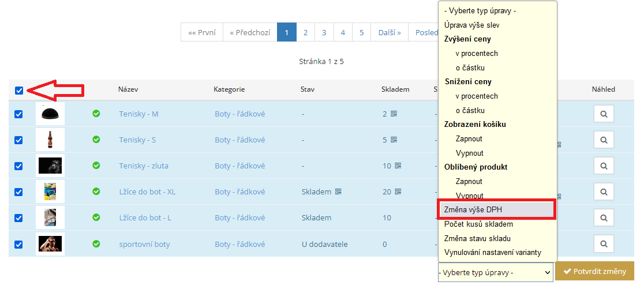The image size is (644, 289).
Task: Click the magnifier preview icon for Tenisky - M
Action: pos(603,114)
